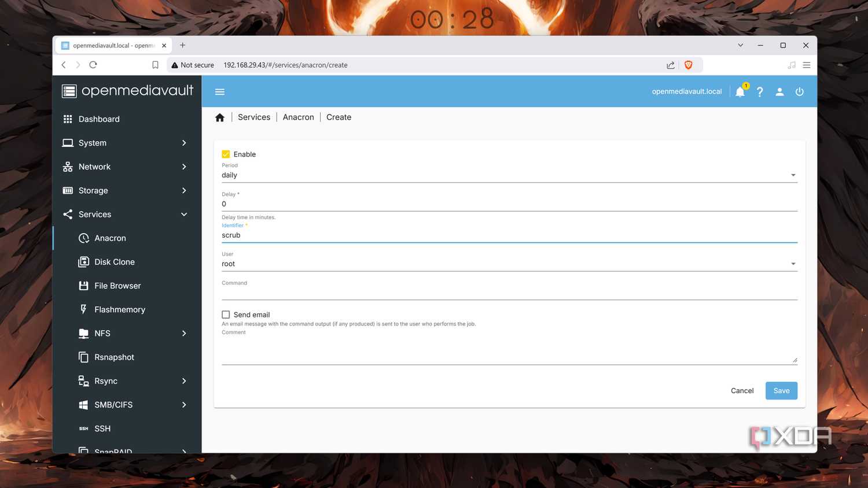Close the openmediavault.local browser tab
868x488 pixels.
(164, 45)
